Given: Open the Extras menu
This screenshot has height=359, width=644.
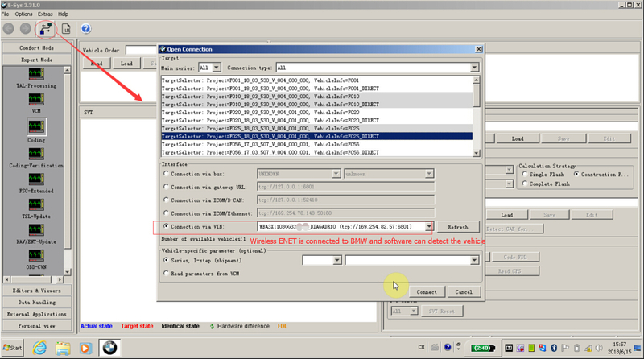Looking at the screenshot, I should [x=45, y=14].
